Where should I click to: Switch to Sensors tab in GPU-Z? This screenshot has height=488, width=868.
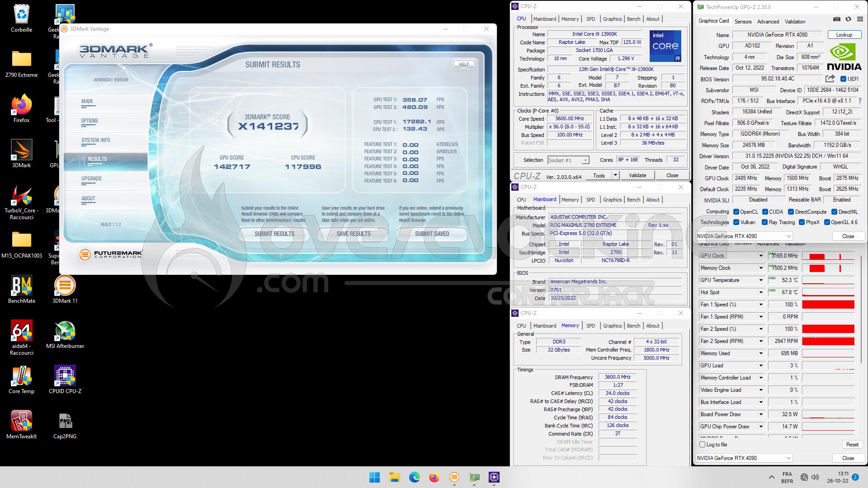743,21
